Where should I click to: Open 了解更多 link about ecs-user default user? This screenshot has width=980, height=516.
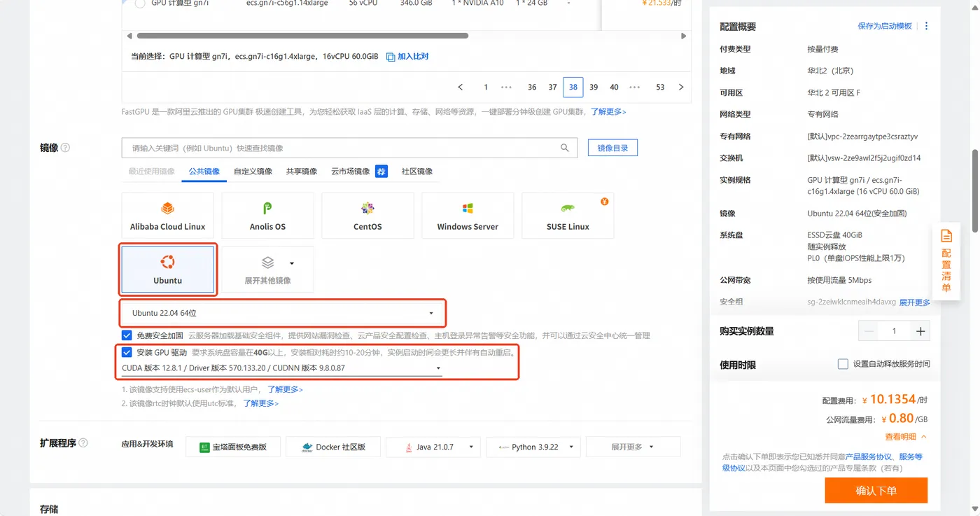(x=285, y=389)
